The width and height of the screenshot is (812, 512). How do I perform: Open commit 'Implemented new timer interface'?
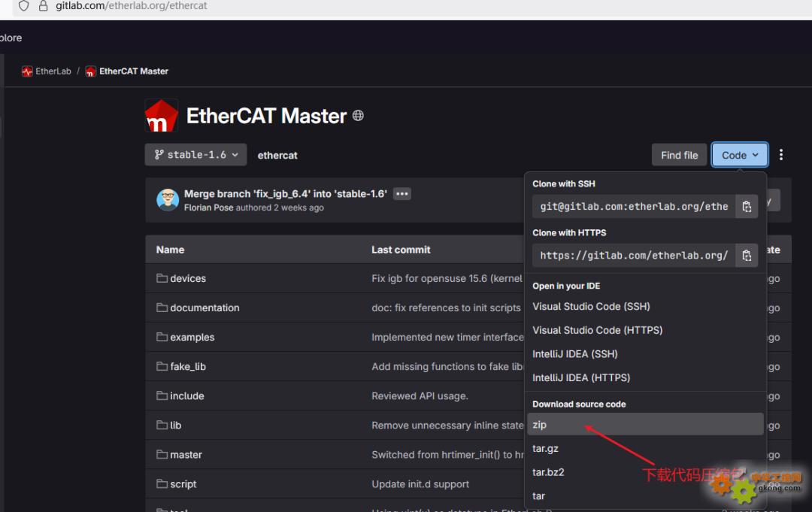click(447, 338)
